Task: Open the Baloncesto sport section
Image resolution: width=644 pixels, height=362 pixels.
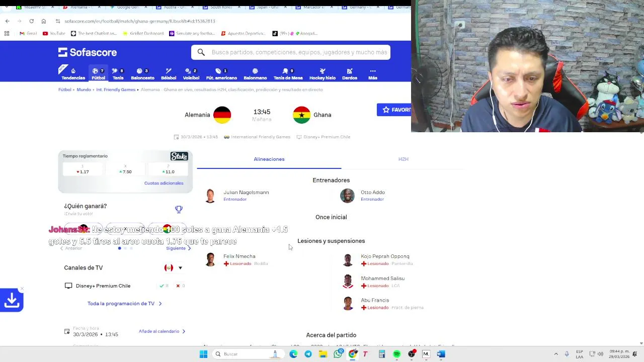Action: (142, 74)
